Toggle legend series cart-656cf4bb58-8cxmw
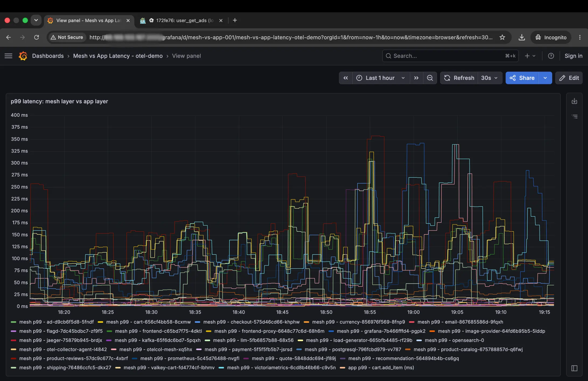588x381 pixels. (148, 322)
